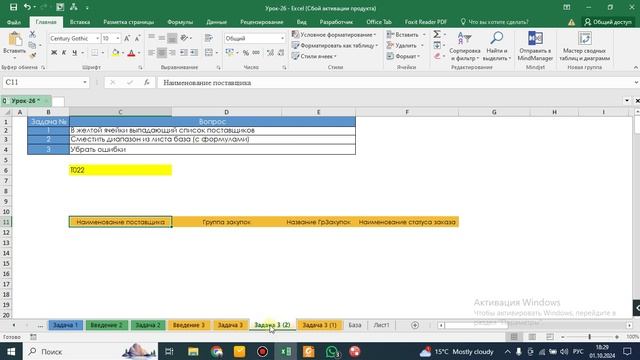Screen dimensions: 640x360
Task: Click the zoom slider handle
Action: point(589,337)
